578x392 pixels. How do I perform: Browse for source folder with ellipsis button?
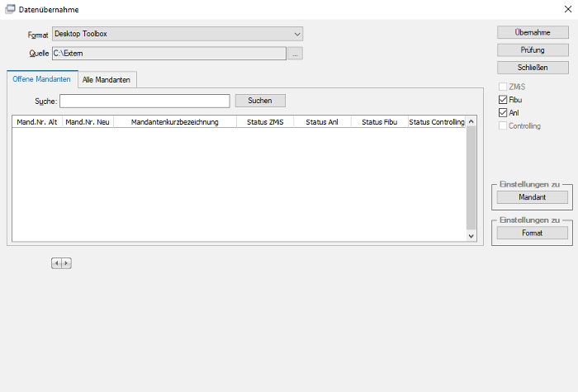click(x=295, y=54)
